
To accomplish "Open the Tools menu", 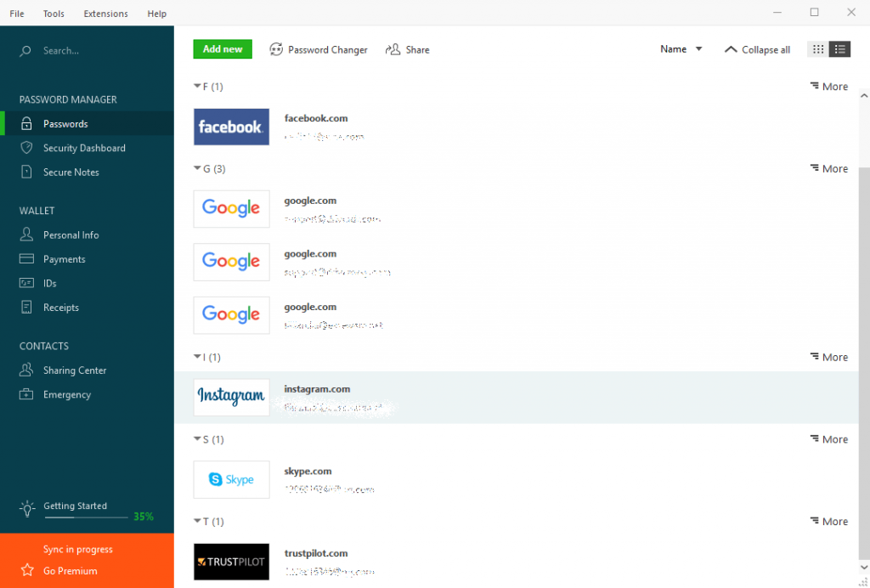I will coord(54,14).
